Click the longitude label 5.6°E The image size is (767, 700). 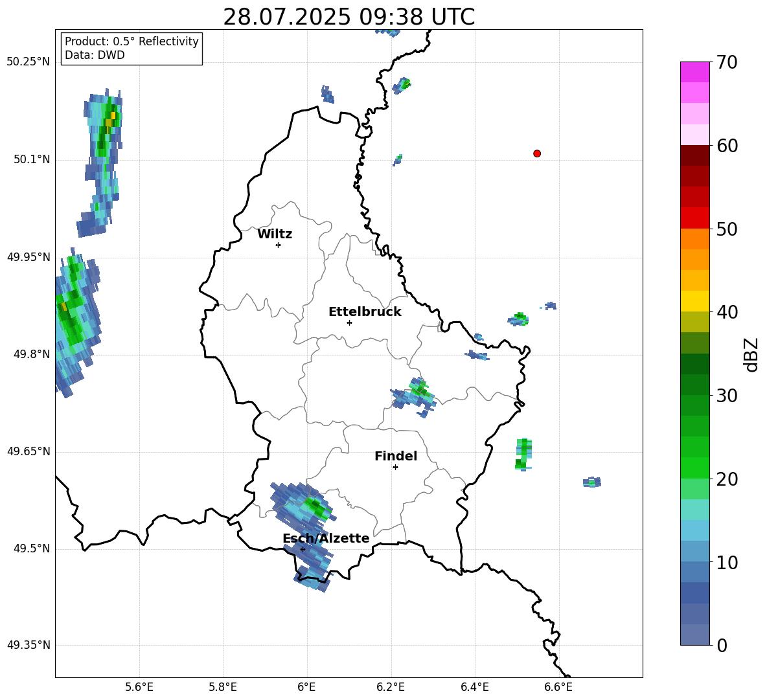pos(139,687)
